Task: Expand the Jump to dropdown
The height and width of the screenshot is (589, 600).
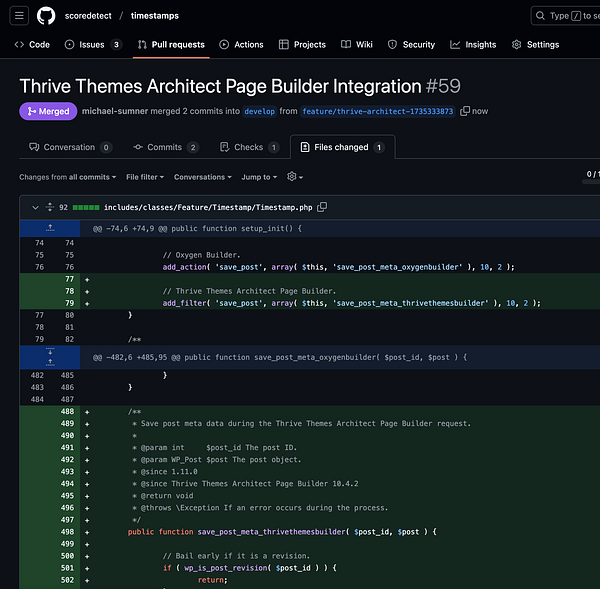Action: click(258, 177)
